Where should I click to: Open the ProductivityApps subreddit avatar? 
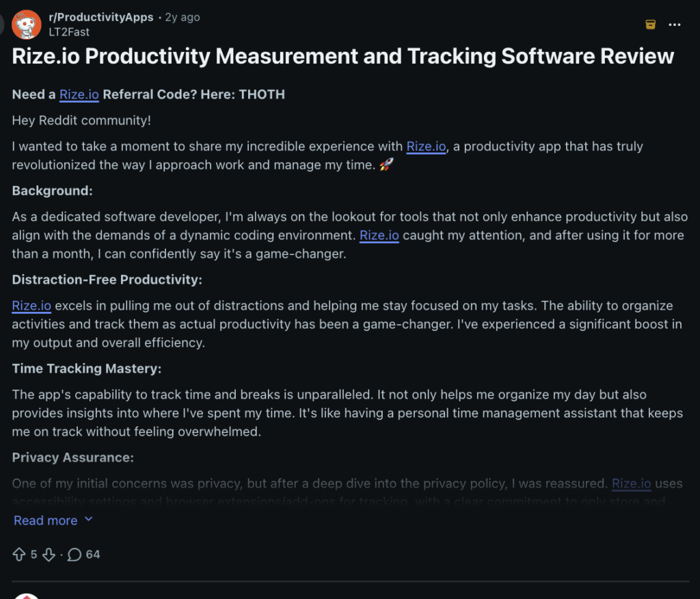tap(27, 25)
